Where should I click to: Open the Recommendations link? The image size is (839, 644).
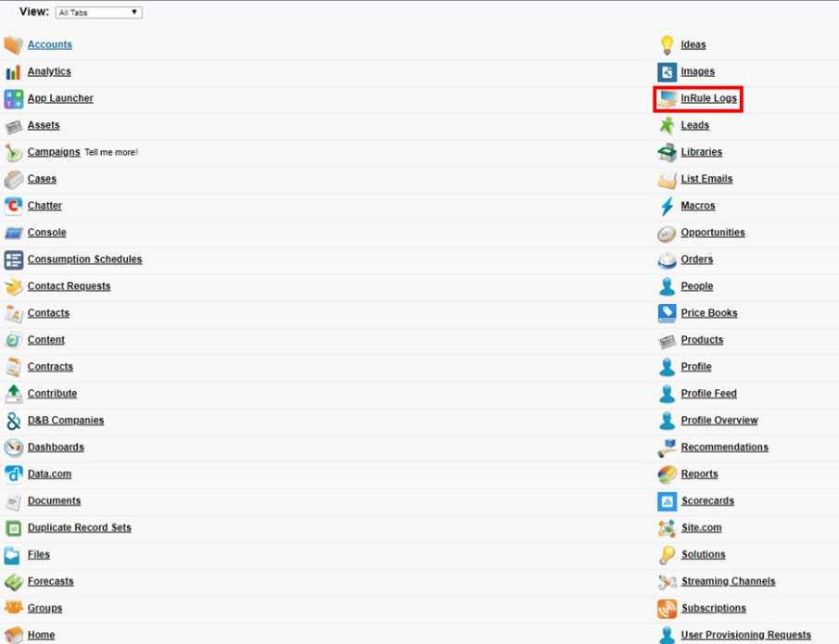pyautogui.click(x=724, y=448)
